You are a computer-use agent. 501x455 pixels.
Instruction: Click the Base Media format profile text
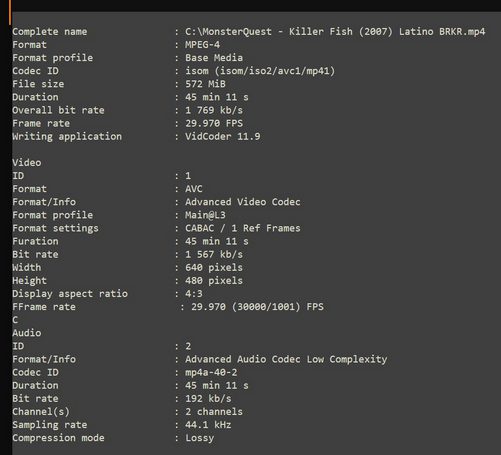pyautogui.click(x=214, y=58)
